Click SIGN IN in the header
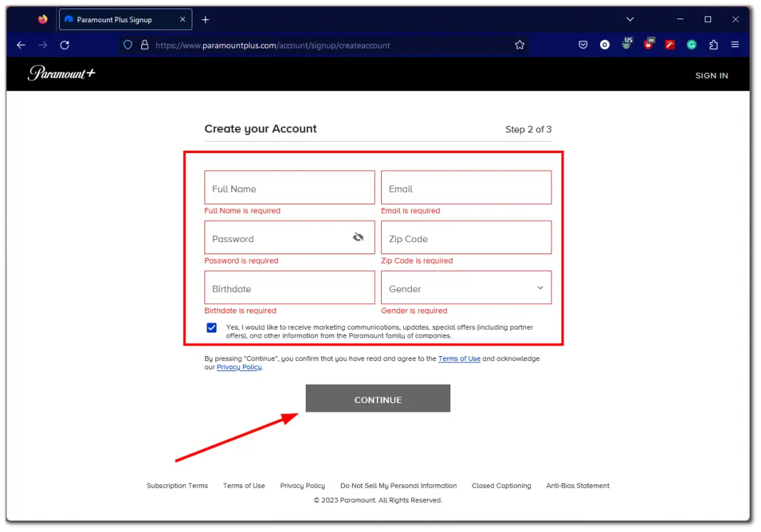The height and width of the screenshot is (532, 761). pyautogui.click(x=711, y=75)
